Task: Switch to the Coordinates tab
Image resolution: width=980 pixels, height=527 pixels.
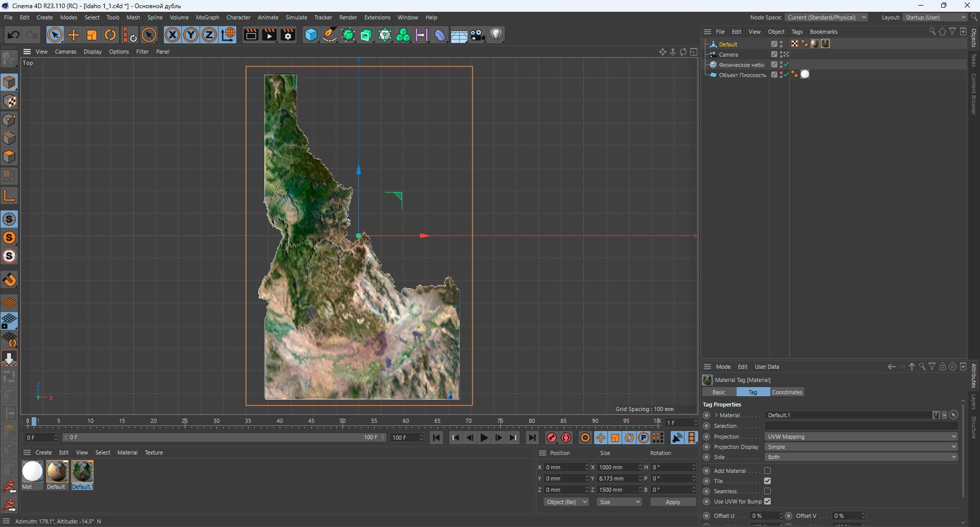Action: pos(787,392)
